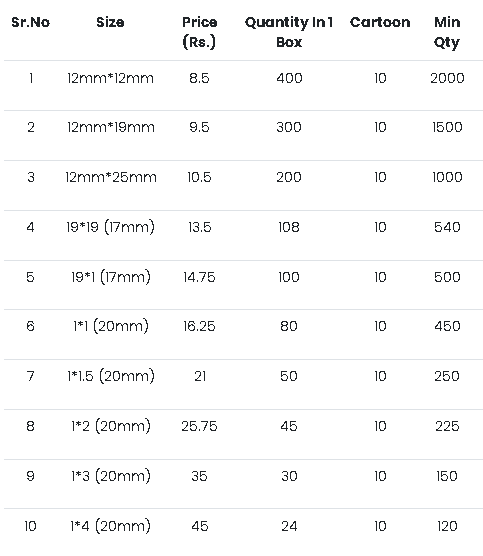Select the price value 25.75
This screenshot has width=483, height=556.
pos(199,427)
